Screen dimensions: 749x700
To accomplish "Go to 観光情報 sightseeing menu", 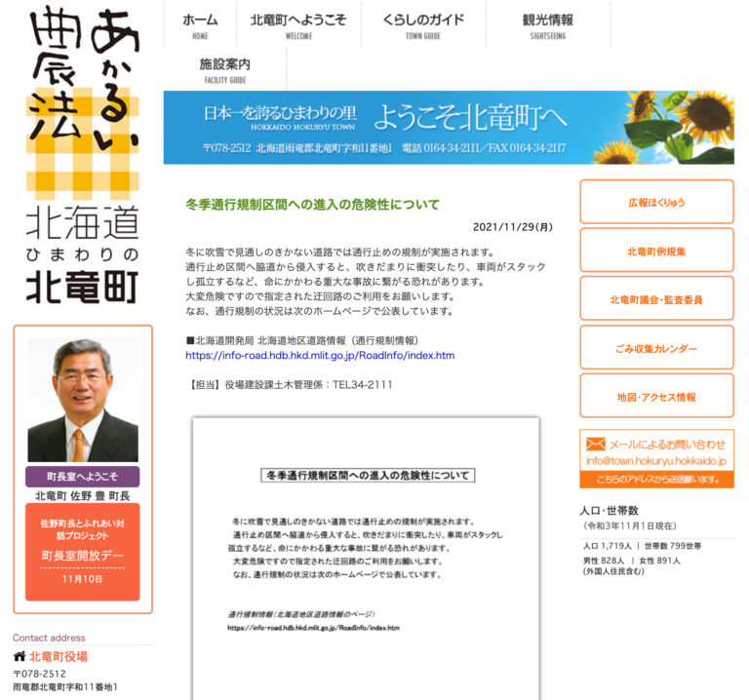I will click(x=547, y=25).
